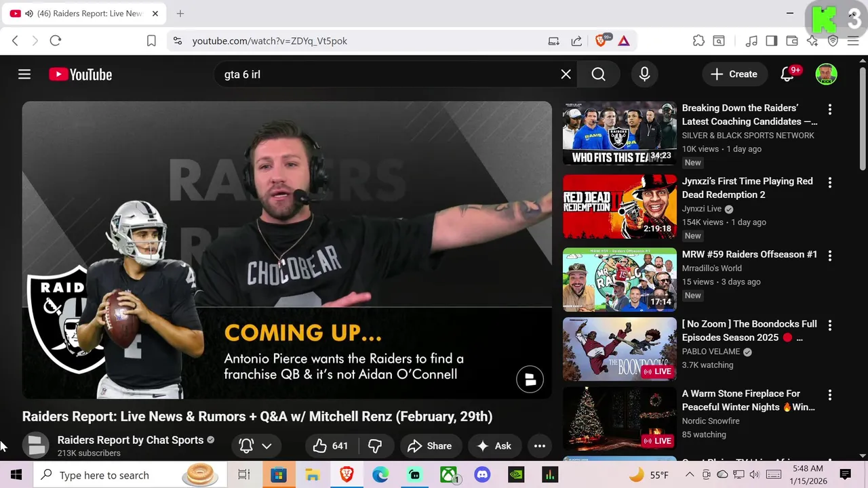Open the Ask AI button
This screenshot has width=868, height=488.
(494, 446)
